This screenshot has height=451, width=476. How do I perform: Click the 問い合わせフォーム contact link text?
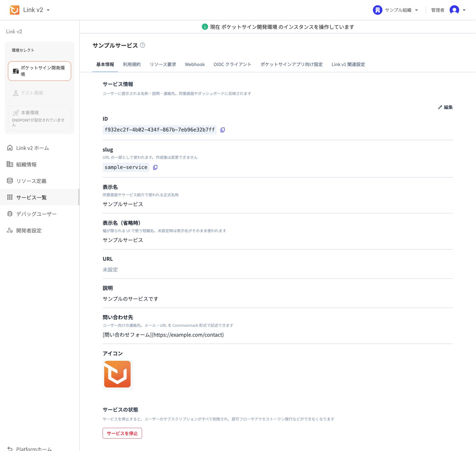click(163, 335)
